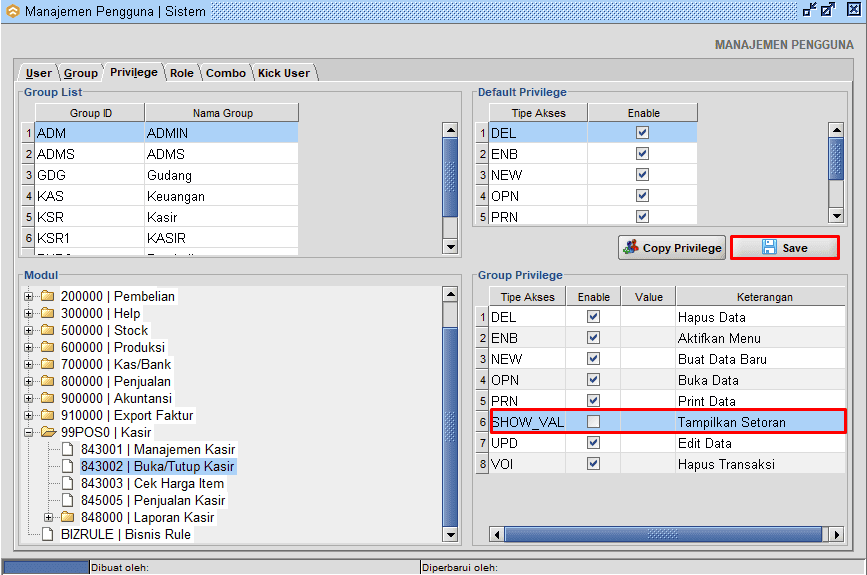The height and width of the screenshot is (575, 867).
Task: Expand the 900000 Akuntansi tree node
Action: [x=28, y=398]
